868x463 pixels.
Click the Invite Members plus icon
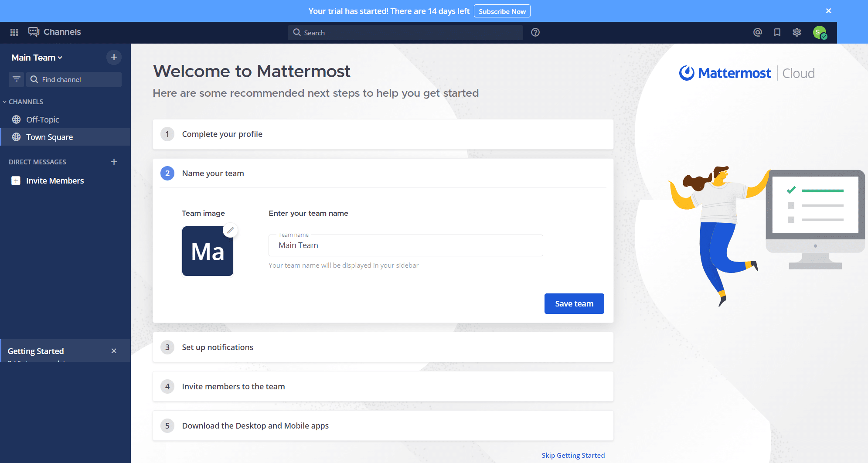pos(16,180)
